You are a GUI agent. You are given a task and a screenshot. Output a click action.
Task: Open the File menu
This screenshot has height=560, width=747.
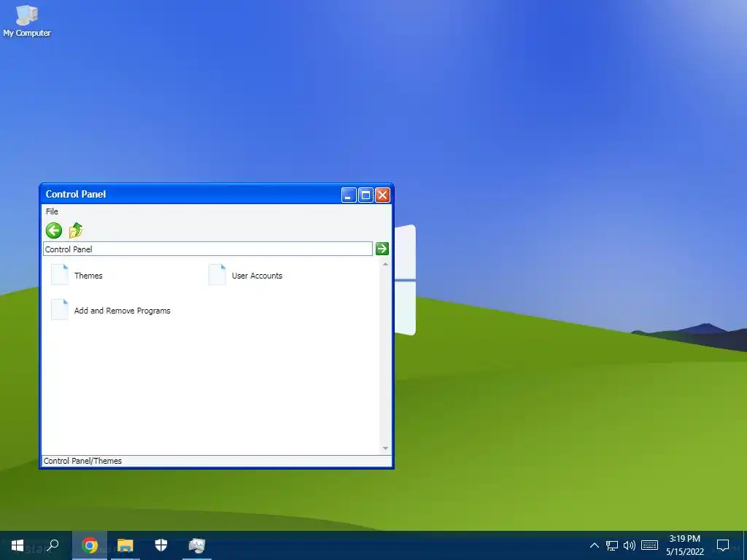pyautogui.click(x=52, y=211)
